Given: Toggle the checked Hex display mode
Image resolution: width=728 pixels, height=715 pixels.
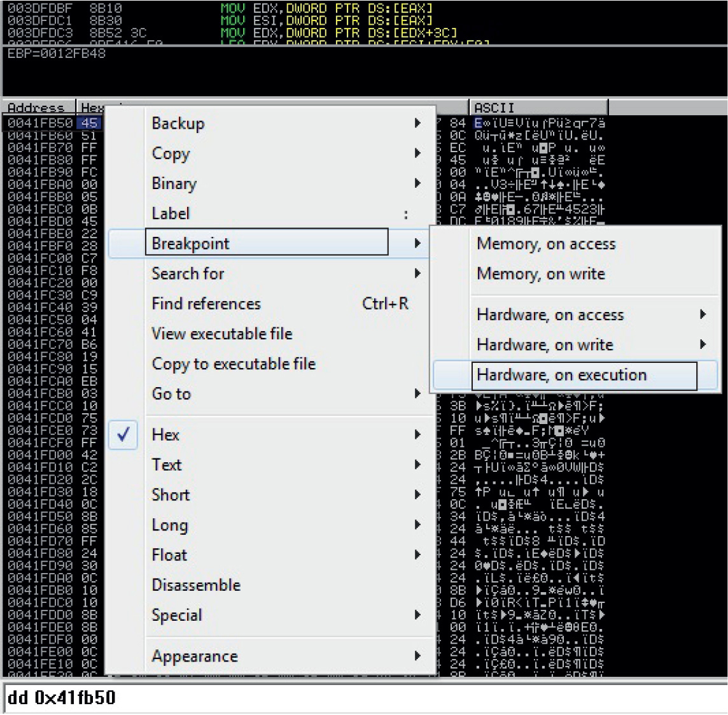Looking at the screenshot, I should tap(272, 434).
